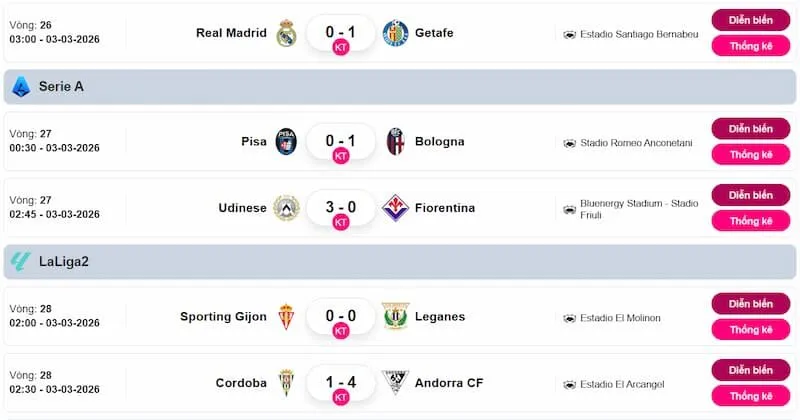Viewport: 800px width, 420px height.
Task: Open Diễn biến for Real Madrid match
Action: 750,20
